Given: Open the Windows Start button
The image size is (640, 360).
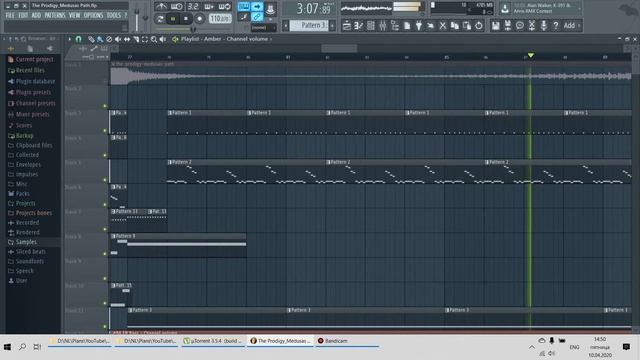Looking at the screenshot, I should (7, 347).
